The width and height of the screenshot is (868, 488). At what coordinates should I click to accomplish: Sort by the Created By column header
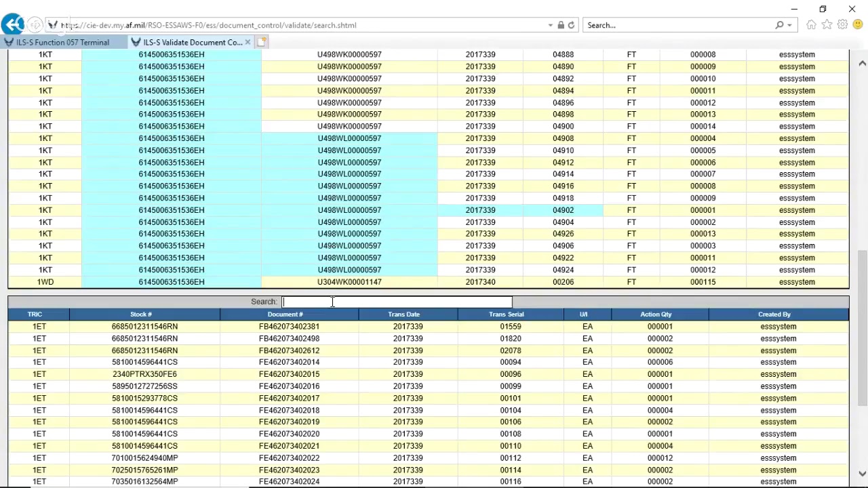[774, 314]
